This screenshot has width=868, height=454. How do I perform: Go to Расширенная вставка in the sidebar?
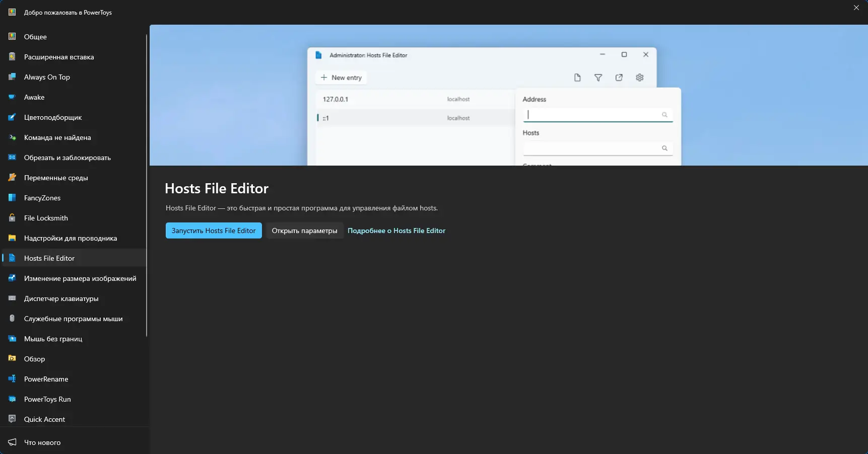click(74, 57)
